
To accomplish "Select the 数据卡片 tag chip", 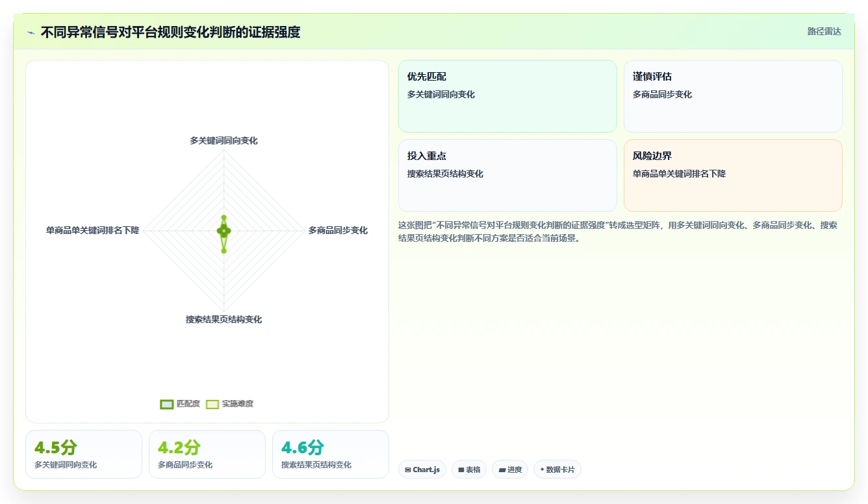I will click(557, 470).
